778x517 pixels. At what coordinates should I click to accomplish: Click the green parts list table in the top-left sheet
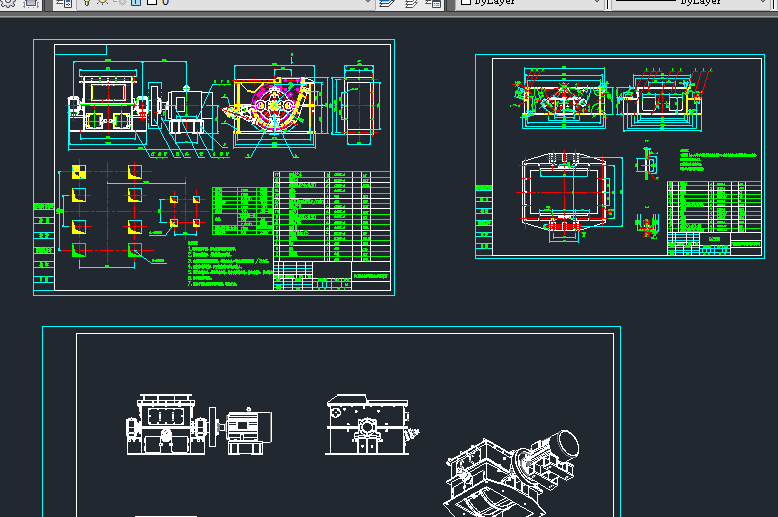[331, 216]
